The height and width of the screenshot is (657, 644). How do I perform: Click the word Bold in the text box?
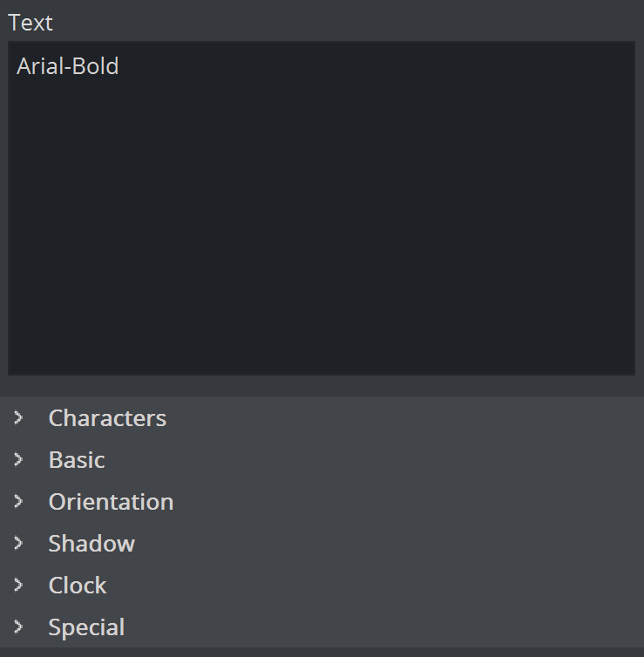click(x=95, y=66)
